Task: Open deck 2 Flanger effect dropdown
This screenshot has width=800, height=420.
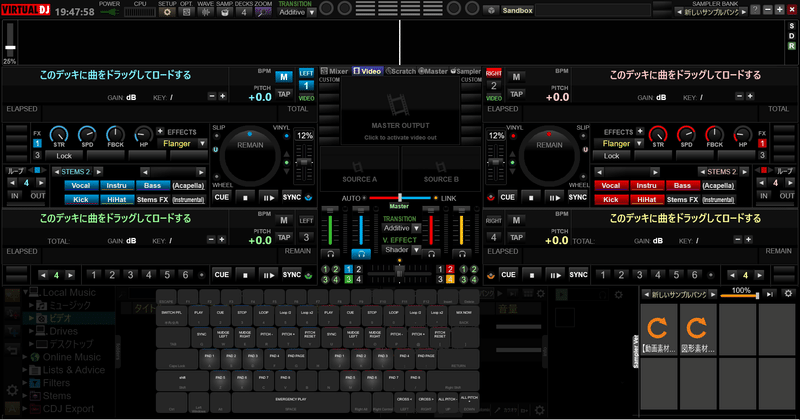Action: (x=618, y=143)
